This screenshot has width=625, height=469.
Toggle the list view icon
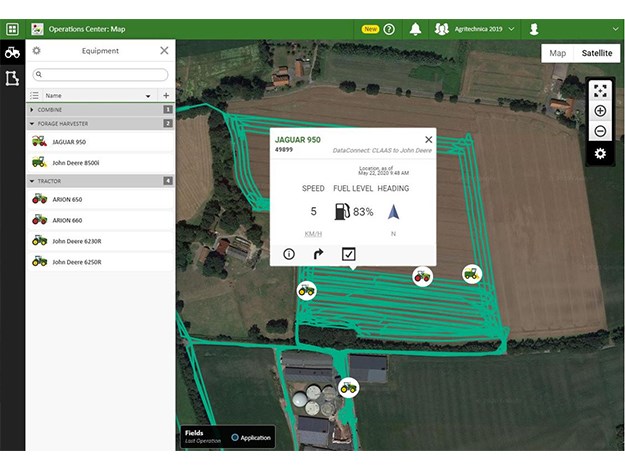[35, 96]
